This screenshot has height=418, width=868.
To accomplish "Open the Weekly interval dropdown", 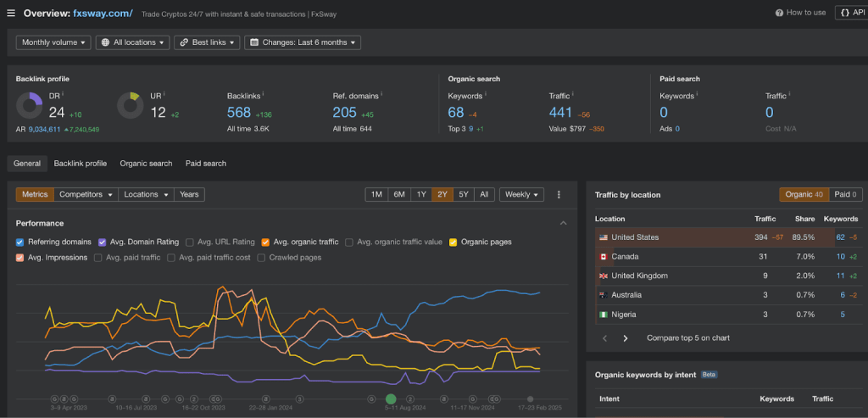I will 521,194.
